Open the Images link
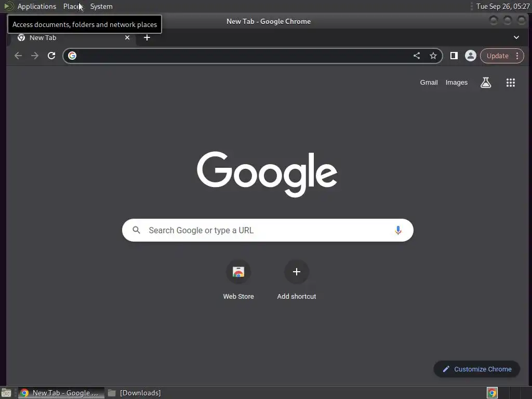The image size is (532, 399). pyautogui.click(x=456, y=83)
